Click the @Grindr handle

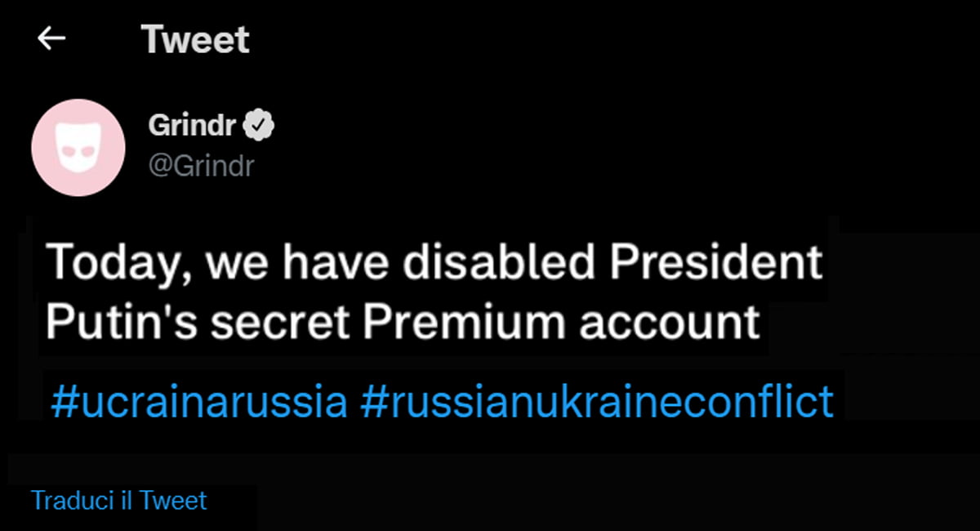201,166
